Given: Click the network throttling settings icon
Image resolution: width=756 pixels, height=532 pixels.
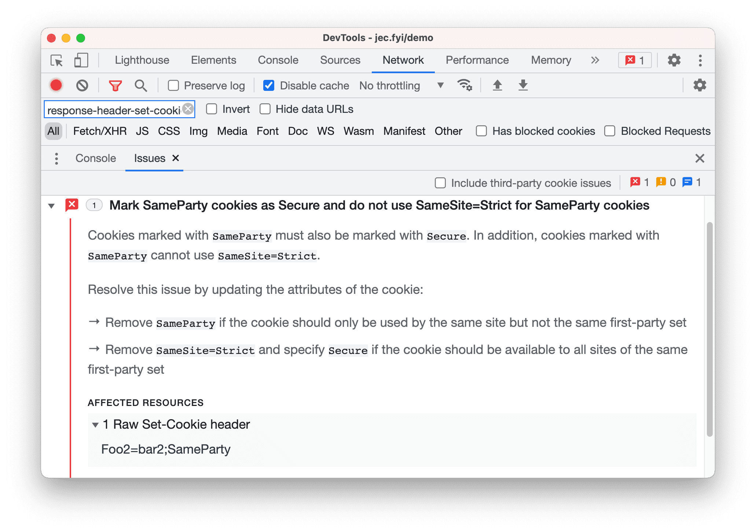Looking at the screenshot, I should click(x=467, y=86).
